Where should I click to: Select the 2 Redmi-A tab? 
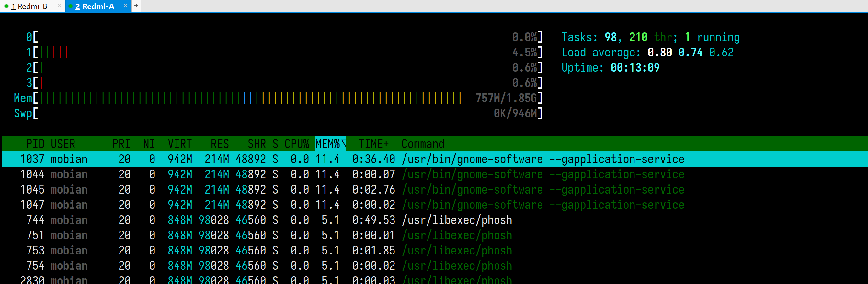pyautogui.click(x=98, y=6)
